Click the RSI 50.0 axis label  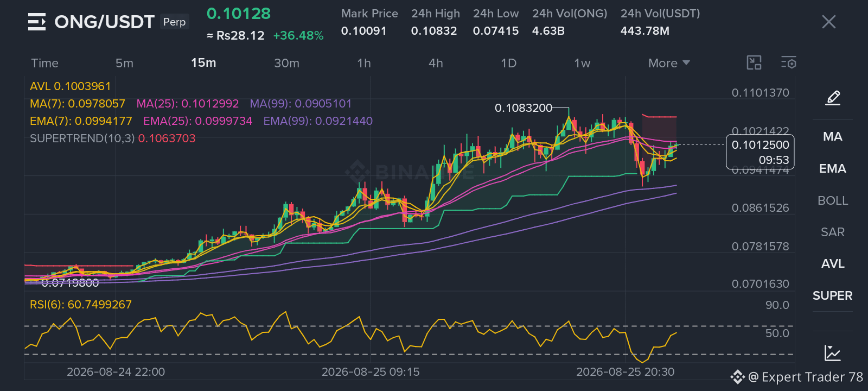coord(777,333)
